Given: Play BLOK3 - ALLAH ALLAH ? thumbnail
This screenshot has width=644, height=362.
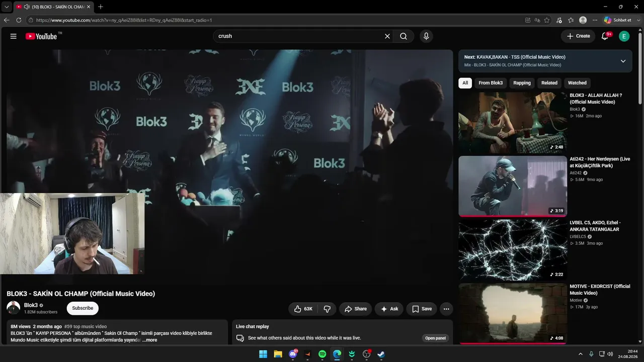Looking at the screenshot, I should click(513, 123).
